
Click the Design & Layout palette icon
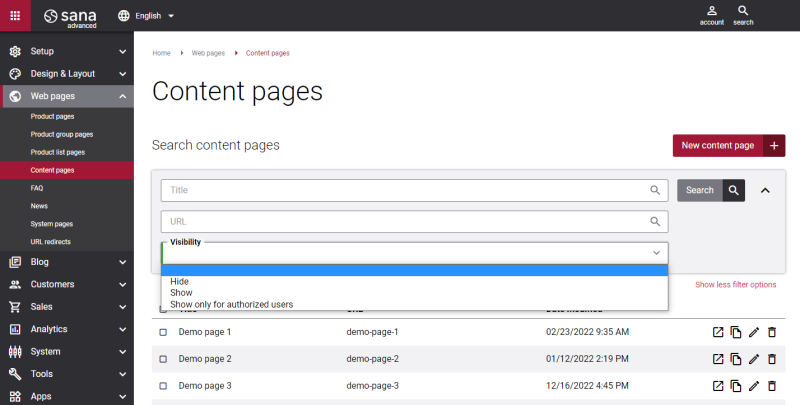[15, 74]
